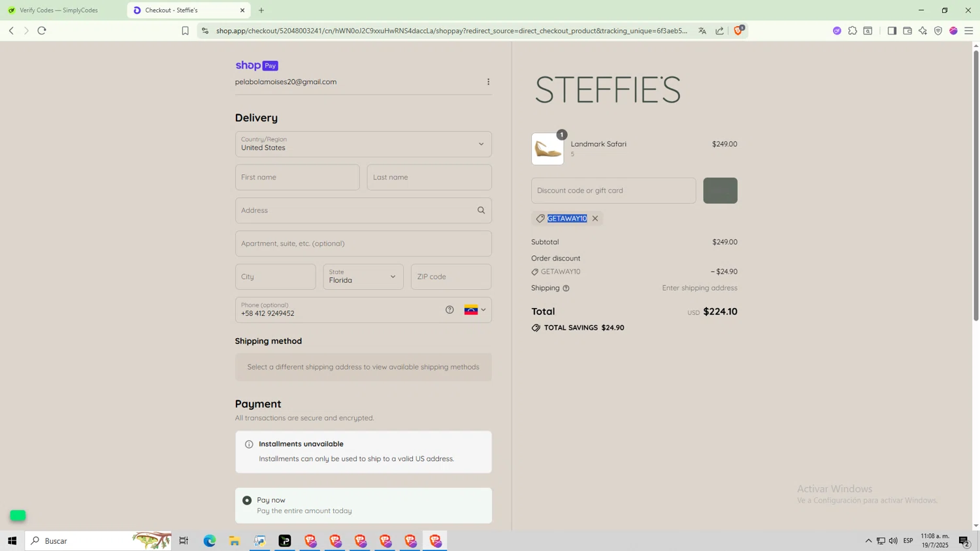Open the translate page option
This screenshot has height=551, width=980.
click(x=702, y=31)
